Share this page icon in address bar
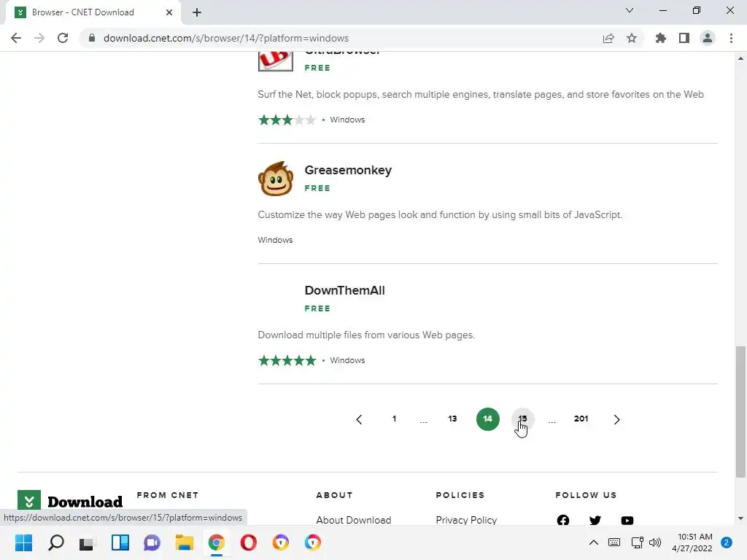 (x=608, y=38)
